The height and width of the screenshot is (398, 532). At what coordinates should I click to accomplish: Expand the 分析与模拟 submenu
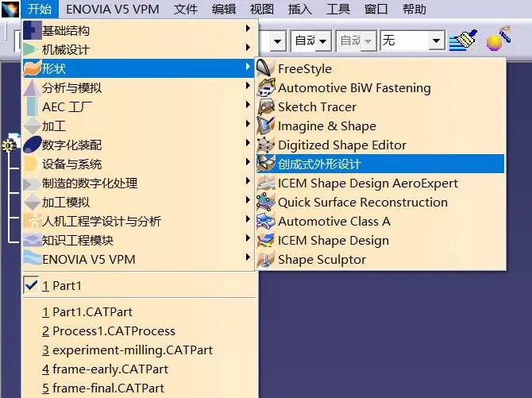coord(138,88)
